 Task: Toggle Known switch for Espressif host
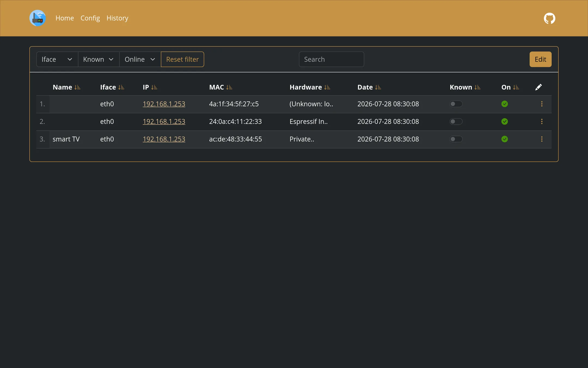pyautogui.click(x=456, y=121)
